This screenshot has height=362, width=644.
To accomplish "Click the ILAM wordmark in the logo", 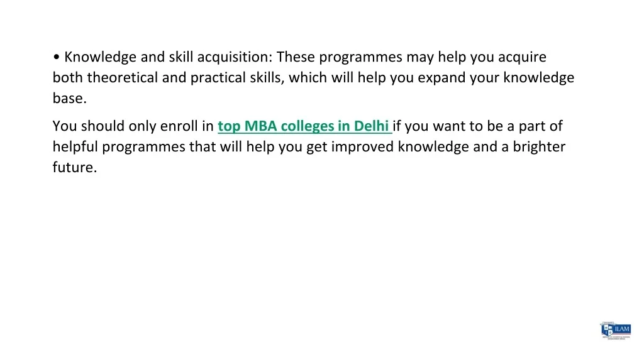I will pyautogui.click(x=621, y=328).
